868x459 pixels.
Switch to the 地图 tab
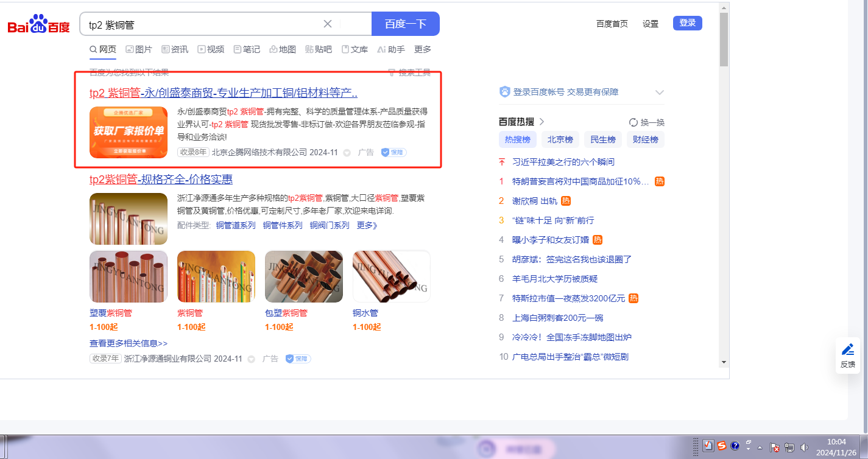coord(283,49)
